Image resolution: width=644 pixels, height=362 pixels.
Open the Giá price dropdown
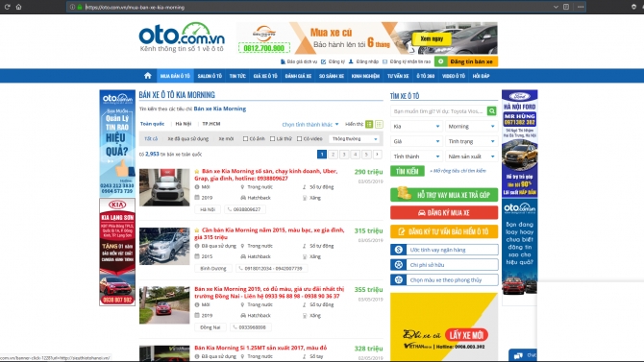(416, 141)
